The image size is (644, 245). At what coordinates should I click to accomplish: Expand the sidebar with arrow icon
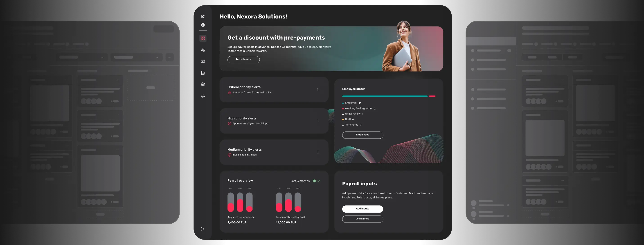(203, 25)
